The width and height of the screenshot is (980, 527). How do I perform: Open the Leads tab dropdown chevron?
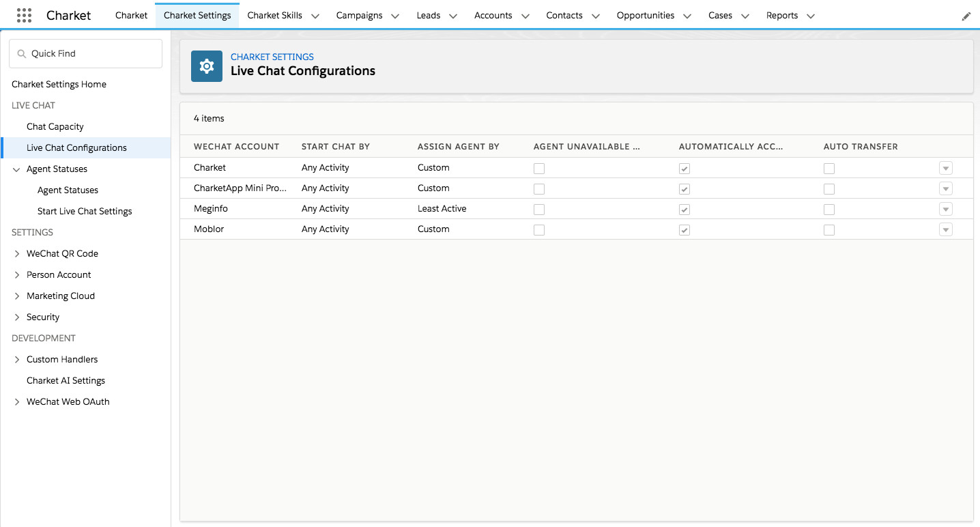tap(453, 16)
